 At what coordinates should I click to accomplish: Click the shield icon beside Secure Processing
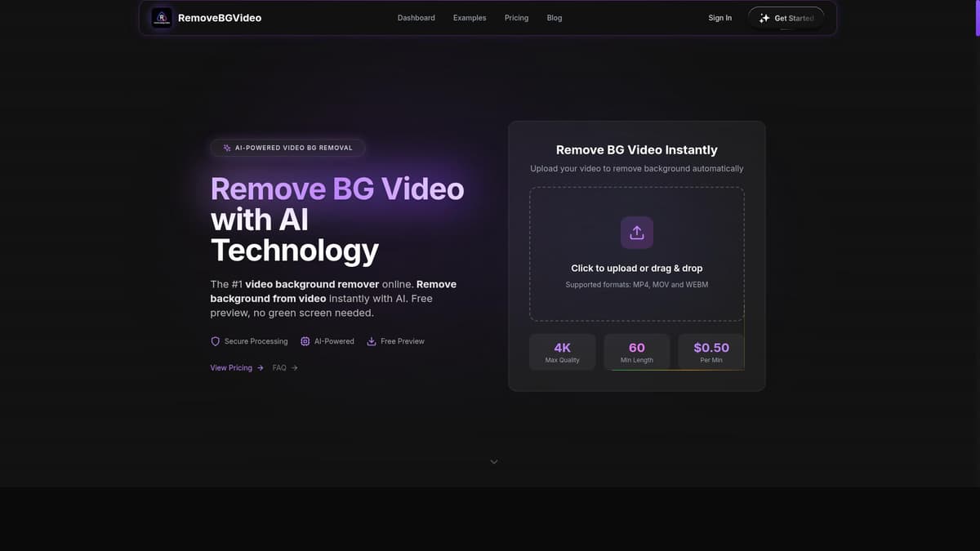coord(215,341)
